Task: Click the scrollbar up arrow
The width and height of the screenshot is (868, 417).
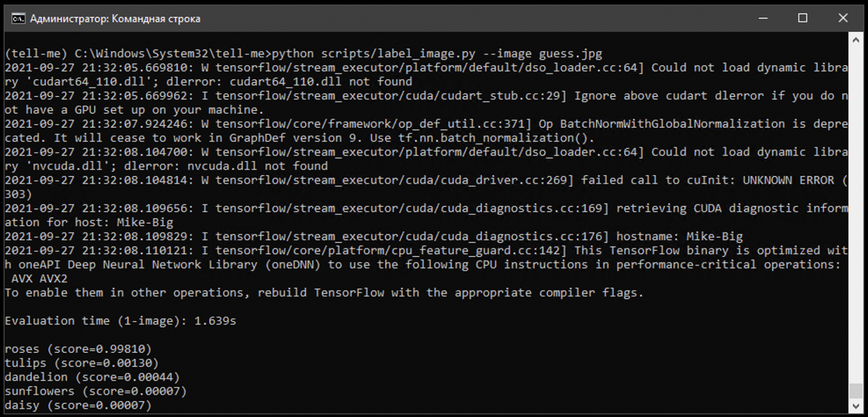Action: click(x=855, y=40)
